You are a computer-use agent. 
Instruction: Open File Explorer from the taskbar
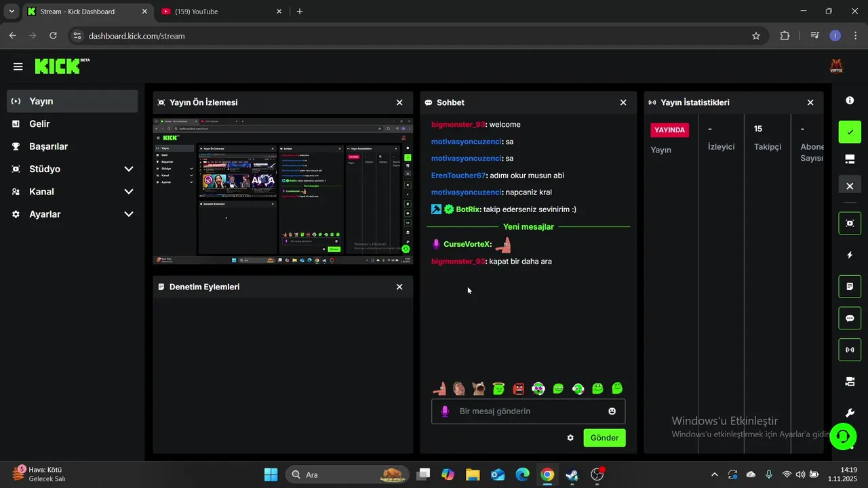tap(473, 474)
